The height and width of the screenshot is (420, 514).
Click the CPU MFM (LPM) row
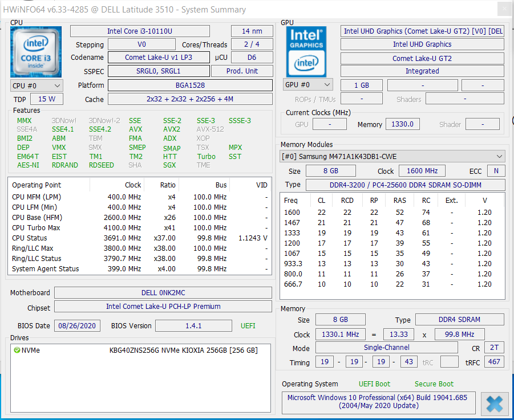(140, 197)
